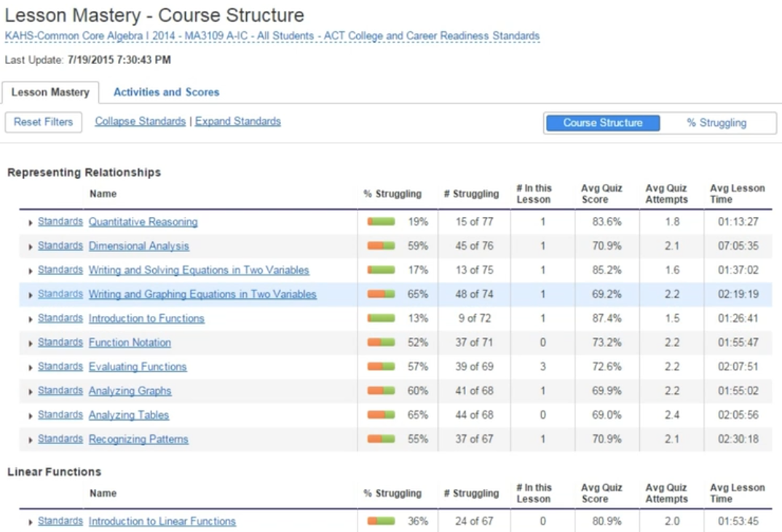Expand standards for Dimensional Analysis

[x=59, y=245]
